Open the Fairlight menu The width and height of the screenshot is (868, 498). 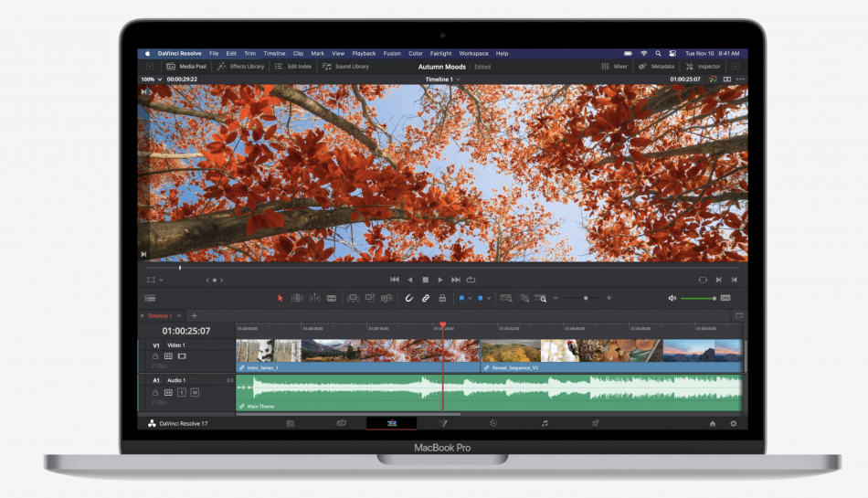tap(440, 54)
